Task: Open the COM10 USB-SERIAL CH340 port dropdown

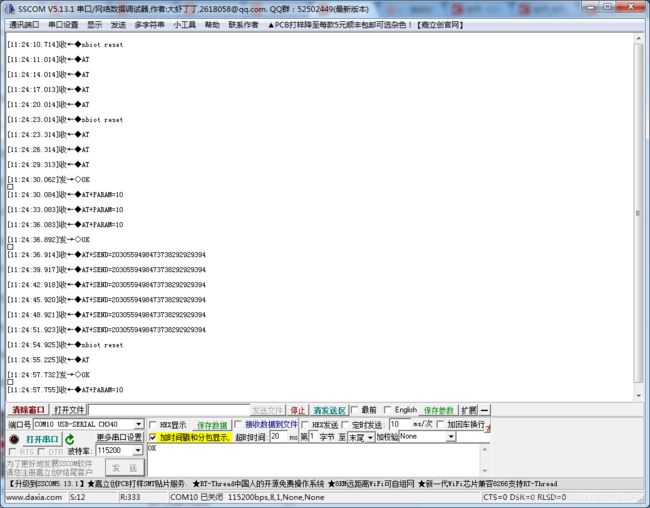Action: pos(138,424)
